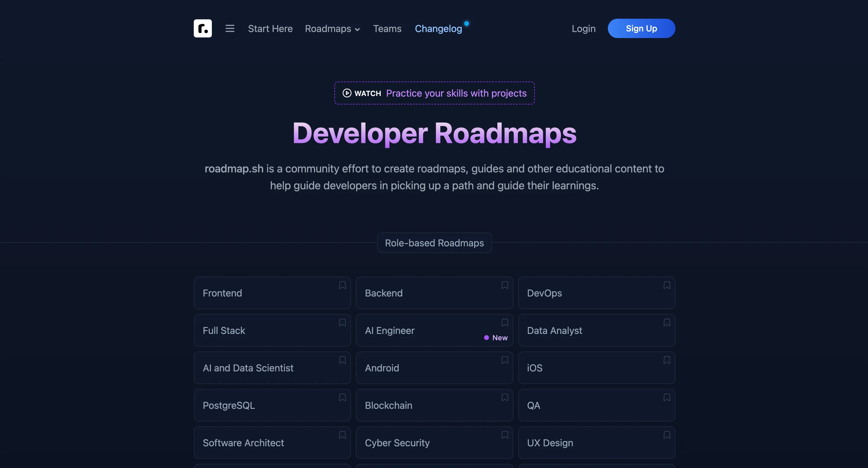The image size is (868, 468).
Task: Click the roadmap.sh logo icon
Action: pos(203,28)
